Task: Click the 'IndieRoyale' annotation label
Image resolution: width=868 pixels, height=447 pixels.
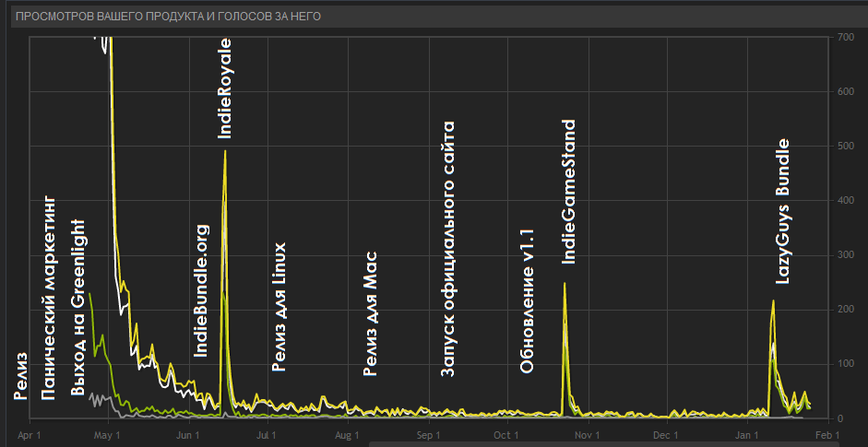Action: (225, 88)
